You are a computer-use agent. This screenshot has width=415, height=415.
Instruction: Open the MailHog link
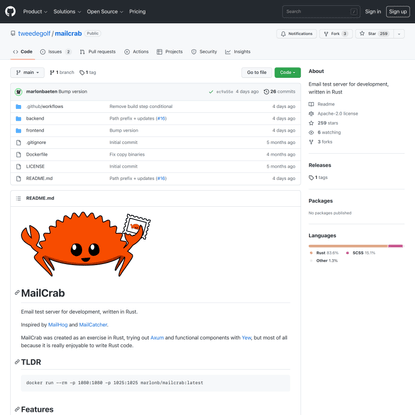[x=58, y=325]
